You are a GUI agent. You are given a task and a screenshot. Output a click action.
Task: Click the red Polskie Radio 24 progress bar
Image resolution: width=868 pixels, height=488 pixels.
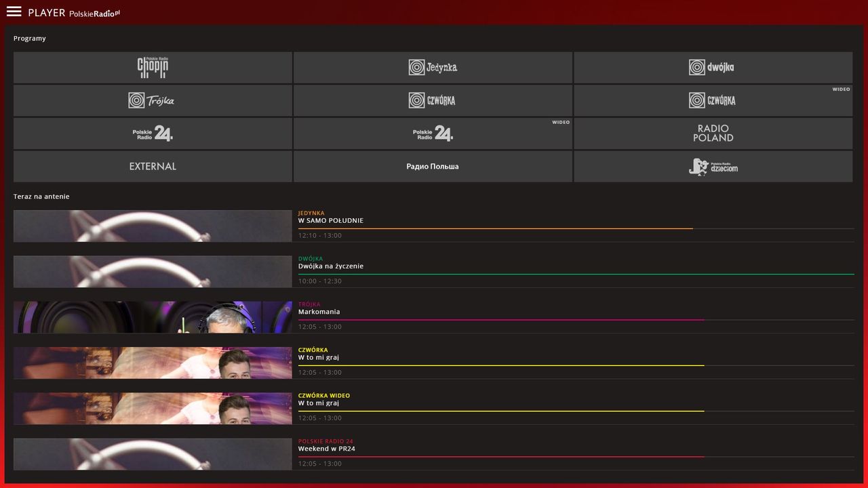click(x=501, y=457)
